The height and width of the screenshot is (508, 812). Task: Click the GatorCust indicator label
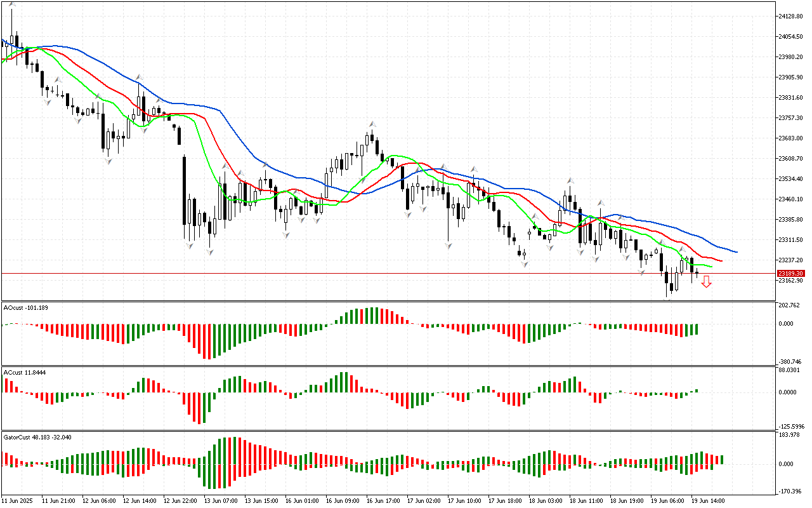(37, 438)
